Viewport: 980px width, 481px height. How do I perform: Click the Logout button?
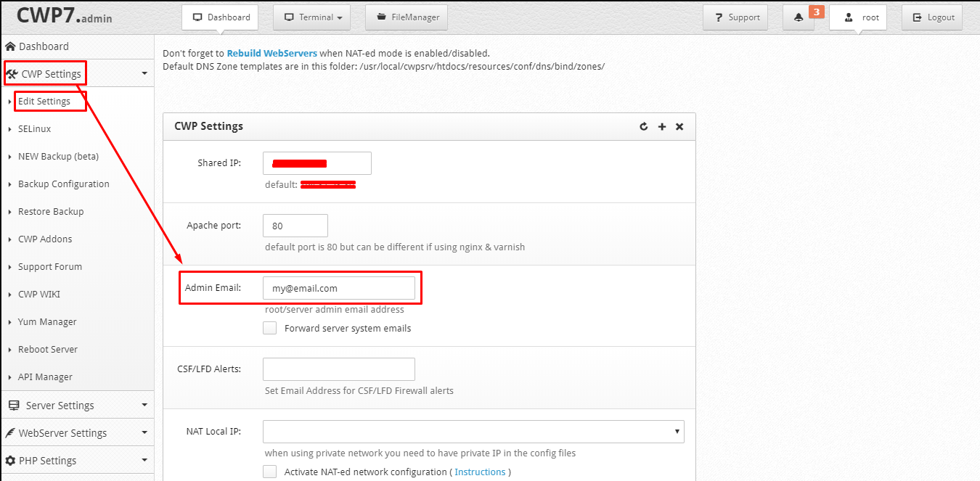click(x=932, y=17)
